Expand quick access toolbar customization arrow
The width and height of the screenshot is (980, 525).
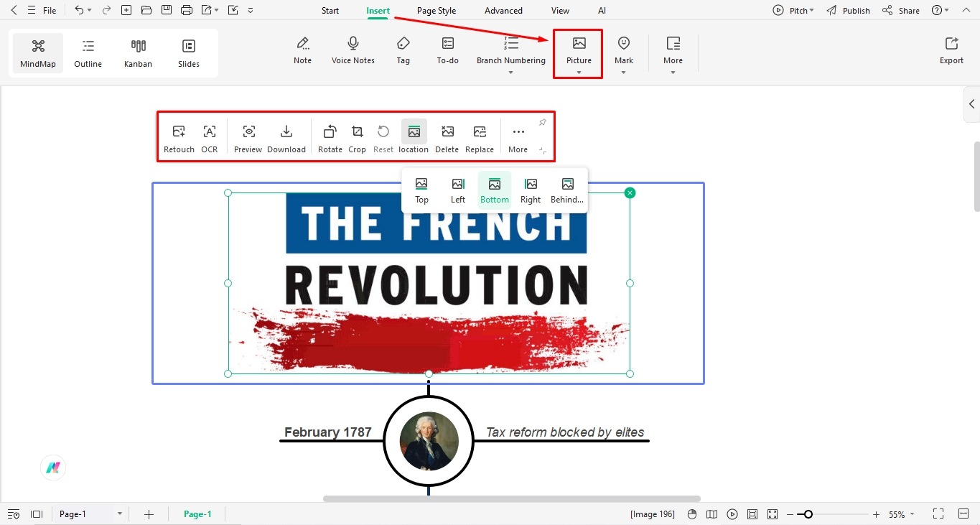[x=250, y=11]
